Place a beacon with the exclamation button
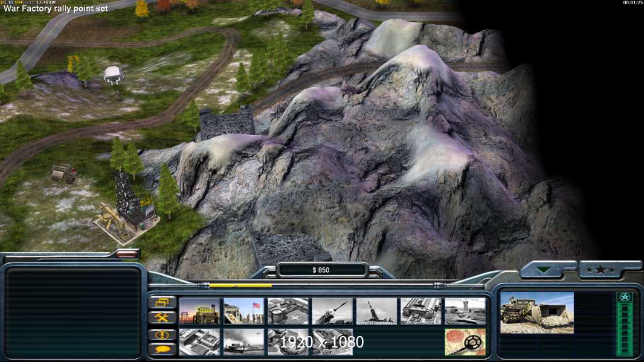The image size is (644, 362). [163, 334]
